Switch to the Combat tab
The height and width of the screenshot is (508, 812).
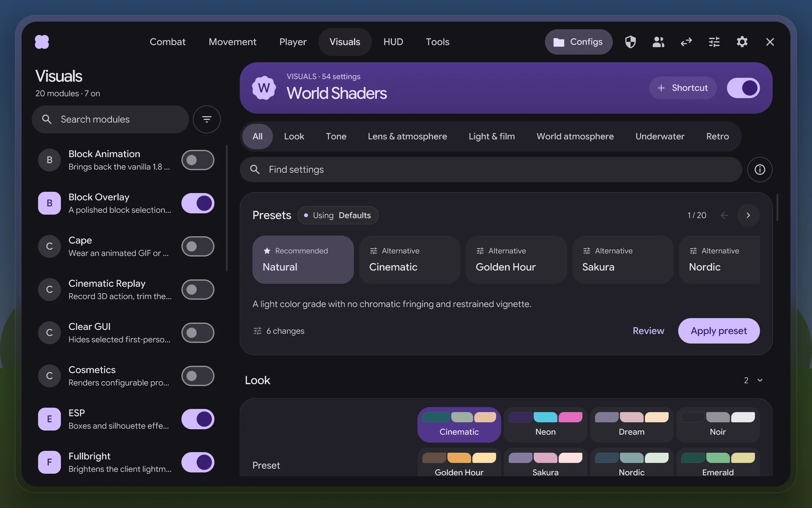[x=167, y=42]
